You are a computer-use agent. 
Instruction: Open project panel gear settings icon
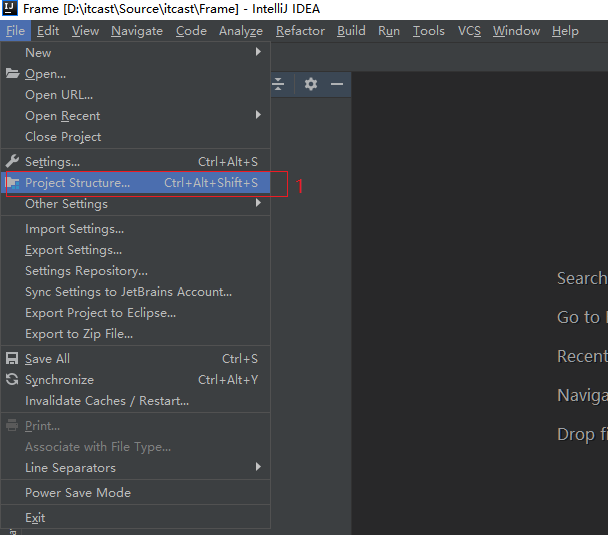pyautogui.click(x=311, y=84)
